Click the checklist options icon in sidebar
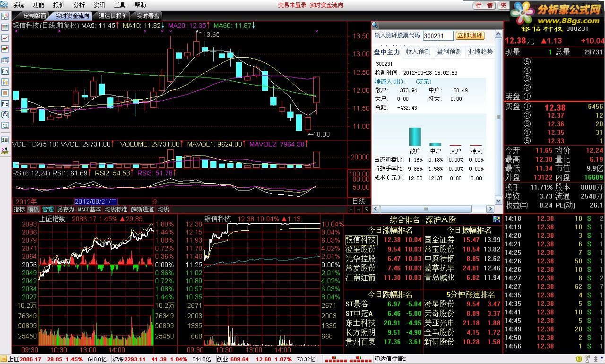 [5, 140]
